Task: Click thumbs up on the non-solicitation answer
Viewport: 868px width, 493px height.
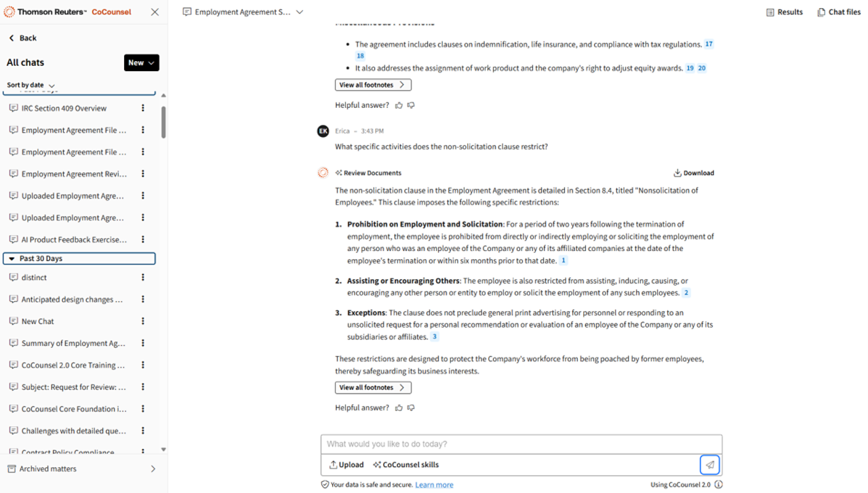Action: [399, 408]
